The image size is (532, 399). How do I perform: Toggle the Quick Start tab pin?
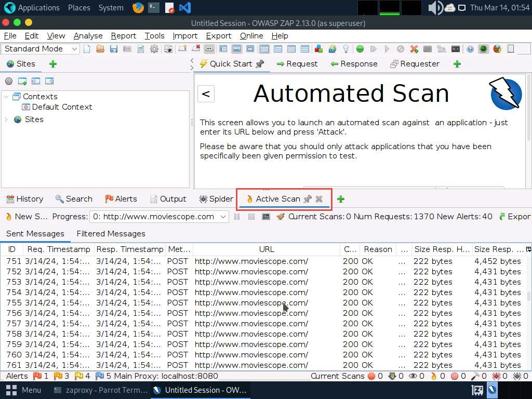tap(260, 64)
